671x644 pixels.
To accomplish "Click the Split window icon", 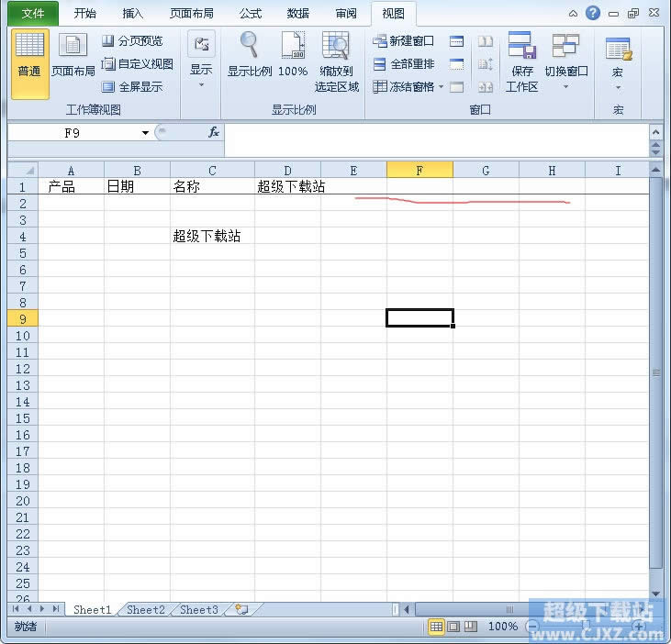I will coord(456,41).
